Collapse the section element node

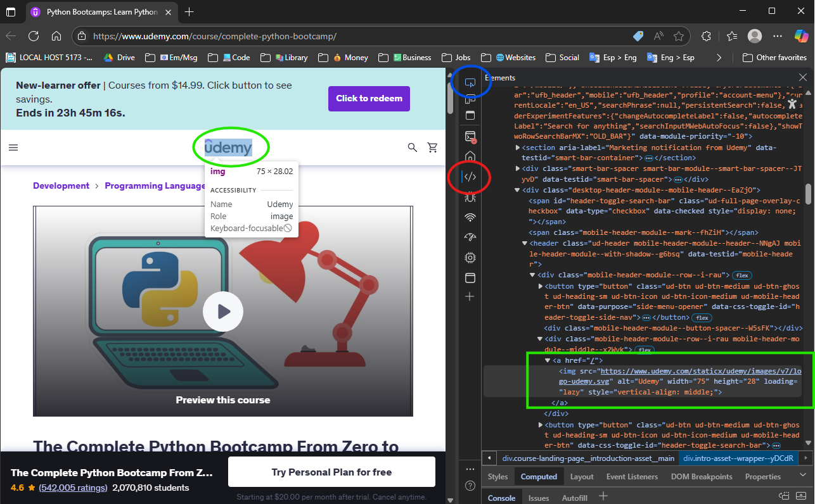[x=518, y=147]
